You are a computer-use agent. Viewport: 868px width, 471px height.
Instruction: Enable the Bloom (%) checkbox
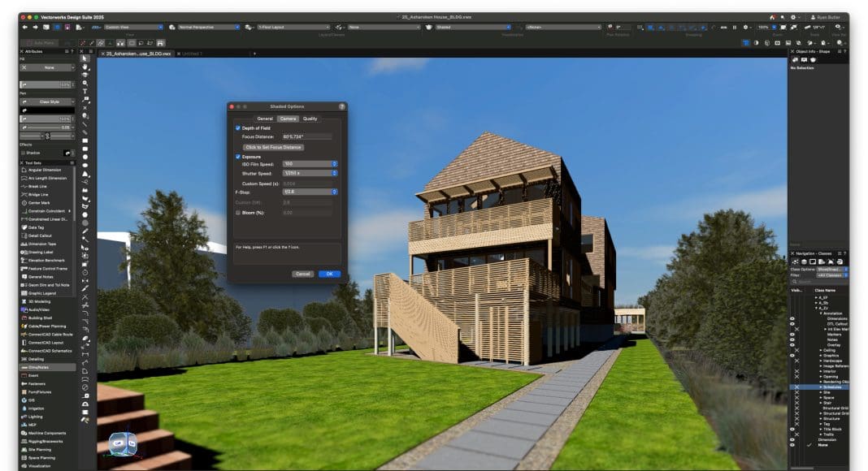[238, 212]
